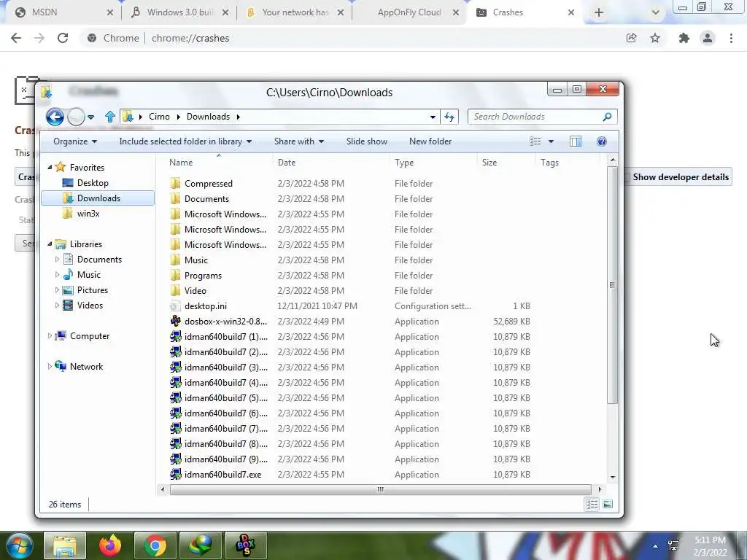Viewport: 747px width, 560px height.
Task: Refresh the Downloads folder view
Action: [449, 117]
